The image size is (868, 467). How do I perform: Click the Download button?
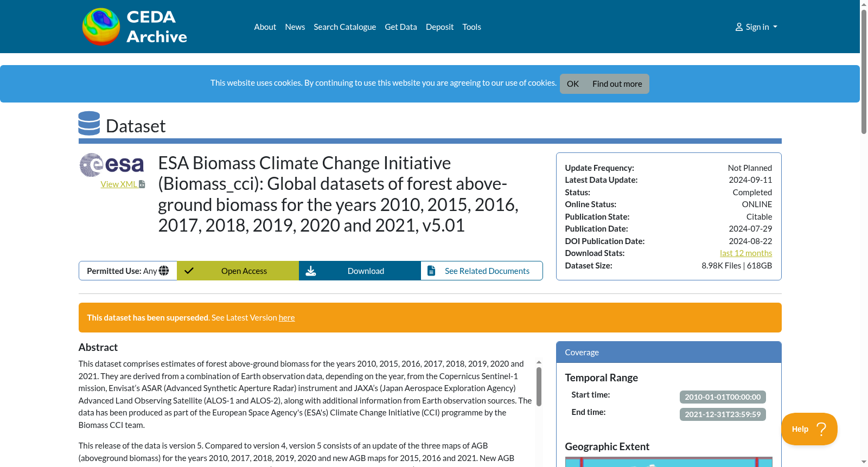point(360,271)
